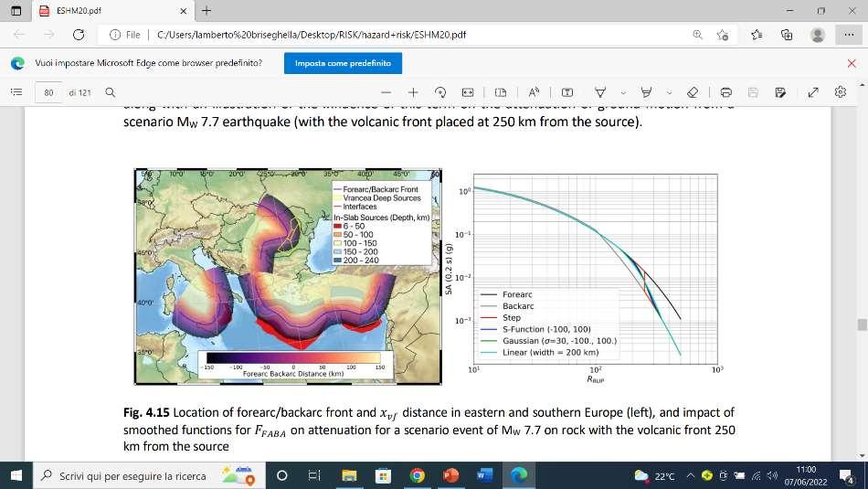868x489 pixels.
Task: Print the PDF document
Action: 725,92
